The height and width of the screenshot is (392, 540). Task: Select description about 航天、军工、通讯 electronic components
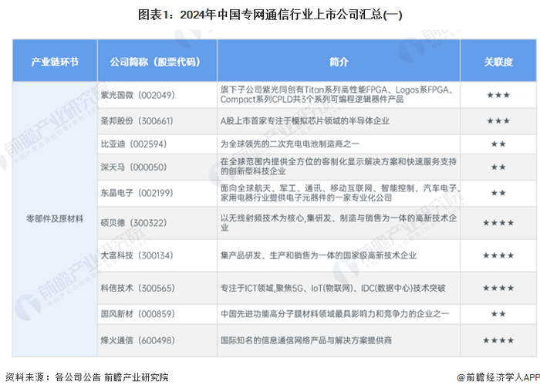click(340, 193)
